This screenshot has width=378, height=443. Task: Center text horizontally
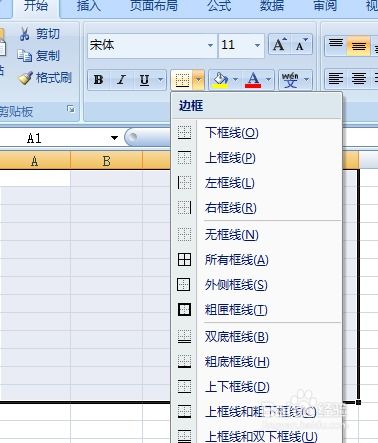[359, 79]
